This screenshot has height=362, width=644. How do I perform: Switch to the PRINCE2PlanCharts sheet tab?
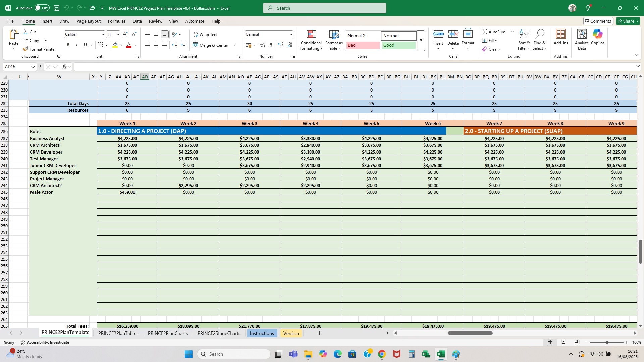pos(168,333)
